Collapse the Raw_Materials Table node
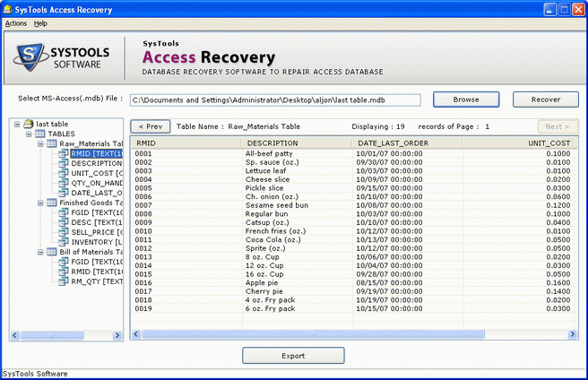Screen dimensions: 588x380 [x=40, y=143]
